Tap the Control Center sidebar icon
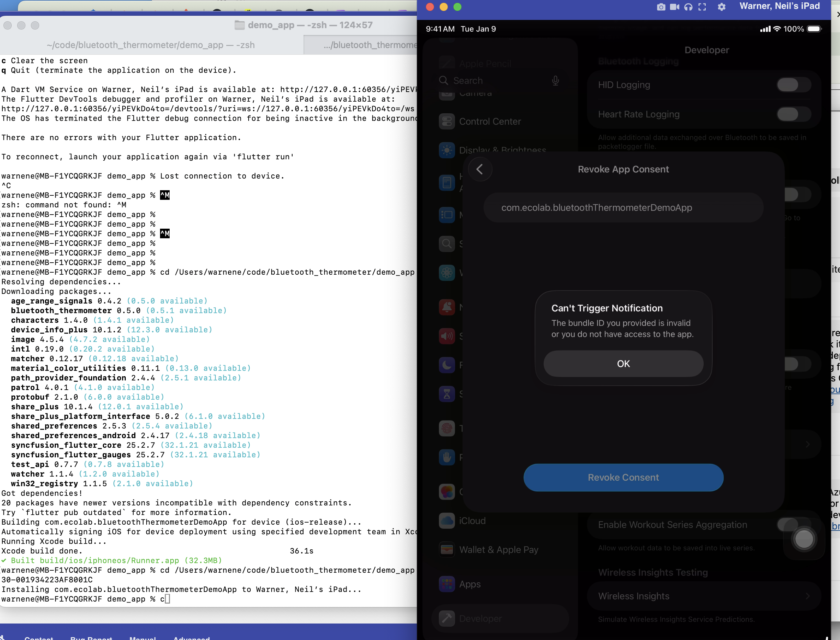Viewport: 840px width, 640px height. click(x=447, y=122)
